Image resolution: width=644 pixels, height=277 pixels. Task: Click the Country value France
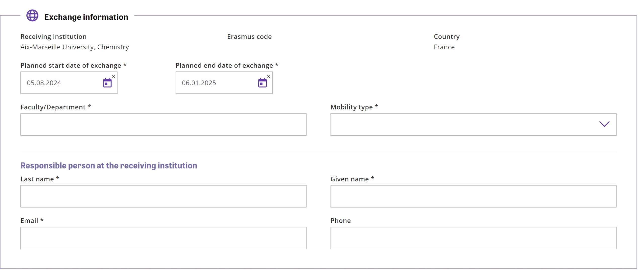coord(444,47)
